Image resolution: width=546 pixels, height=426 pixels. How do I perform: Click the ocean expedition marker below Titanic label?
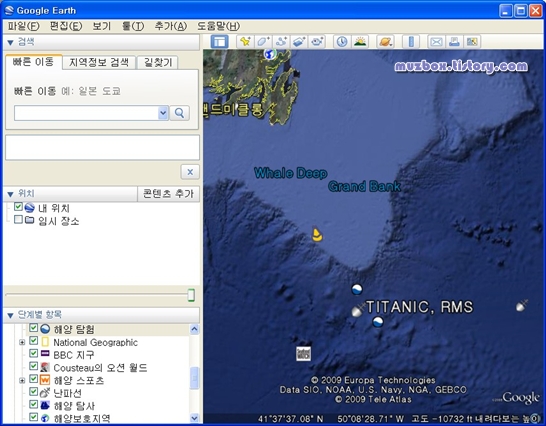378,322
